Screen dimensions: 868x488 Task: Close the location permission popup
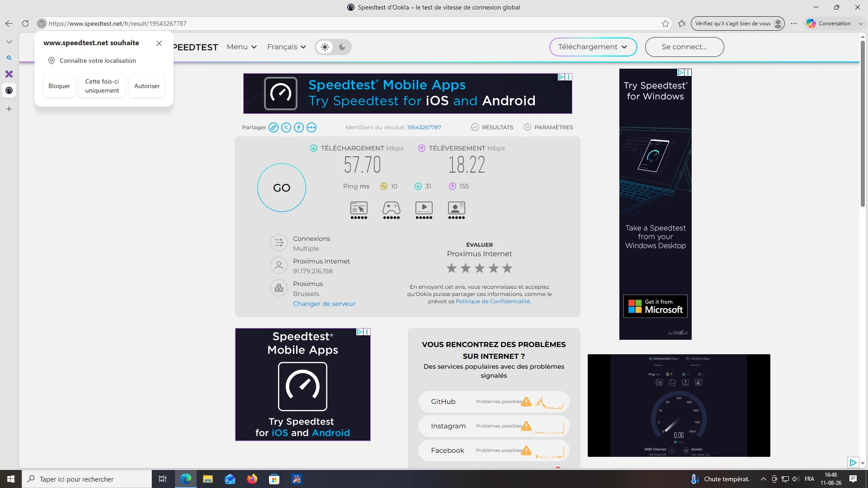(x=159, y=43)
